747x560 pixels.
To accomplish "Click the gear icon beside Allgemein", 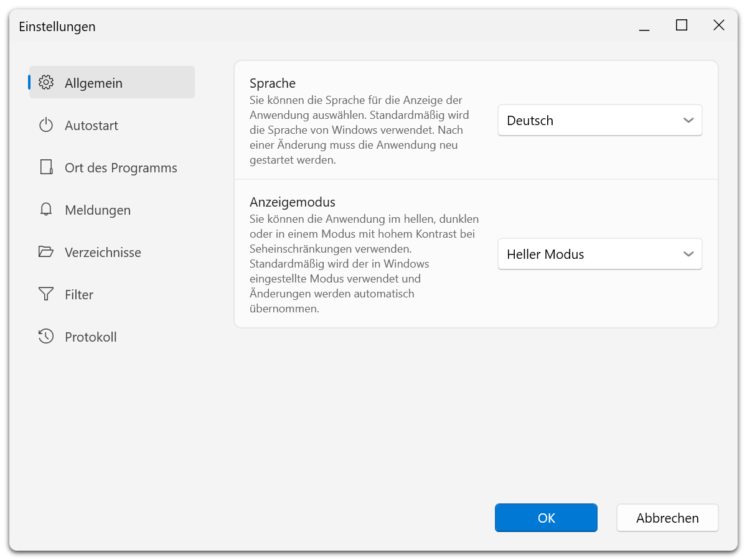I will (x=46, y=83).
